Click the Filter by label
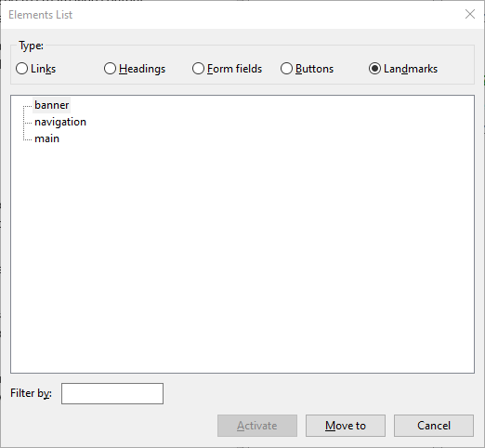Image resolution: width=485 pixels, height=448 pixels. pyautogui.click(x=31, y=393)
